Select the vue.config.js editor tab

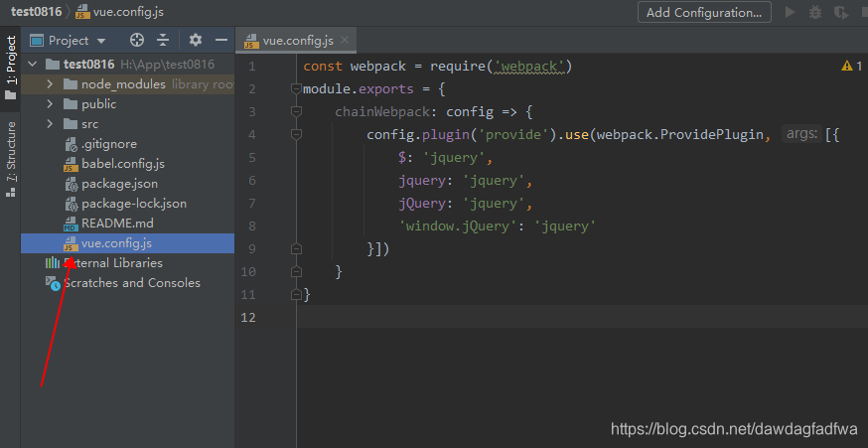[298, 41]
